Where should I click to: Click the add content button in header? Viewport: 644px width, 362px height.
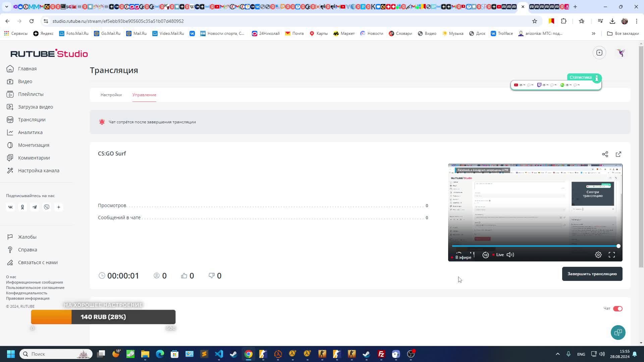599,53
